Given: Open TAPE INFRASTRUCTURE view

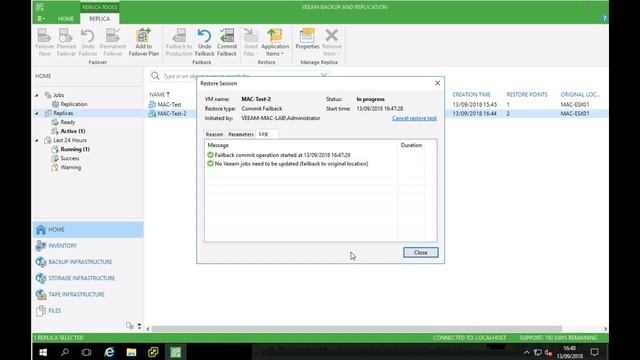Looking at the screenshot, I should pyautogui.click(x=88, y=294).
